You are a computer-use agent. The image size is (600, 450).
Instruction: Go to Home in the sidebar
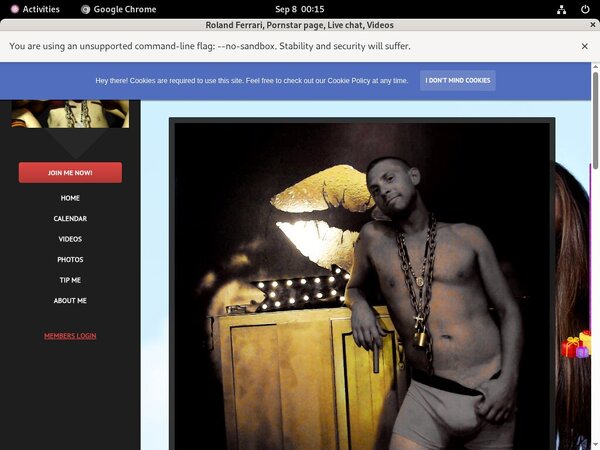click(70, 198)
